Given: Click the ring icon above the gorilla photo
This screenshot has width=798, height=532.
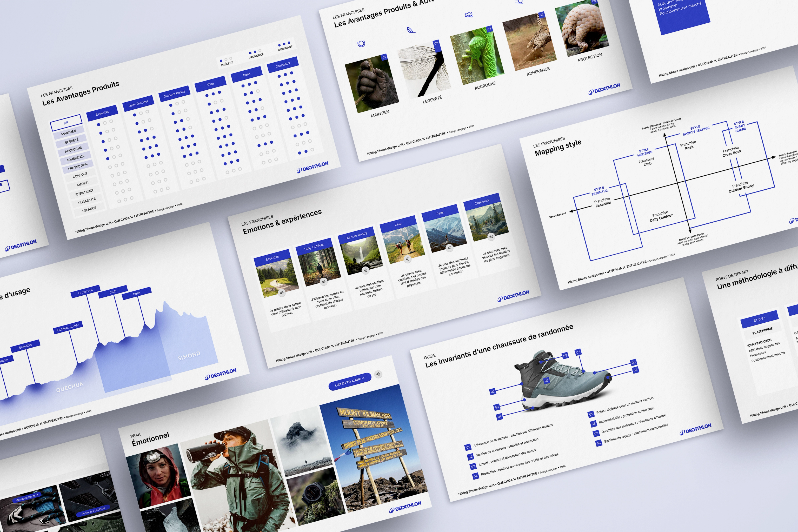Looking at the screenshot, I should pyautogui.click(x=361, y=43).
